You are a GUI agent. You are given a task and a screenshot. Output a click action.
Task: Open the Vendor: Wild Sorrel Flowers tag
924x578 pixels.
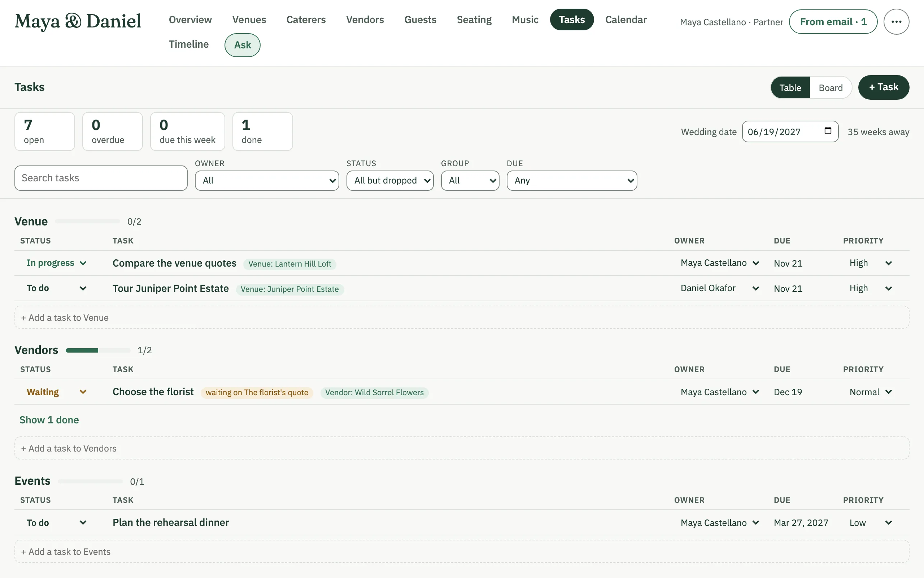point(375,393)
